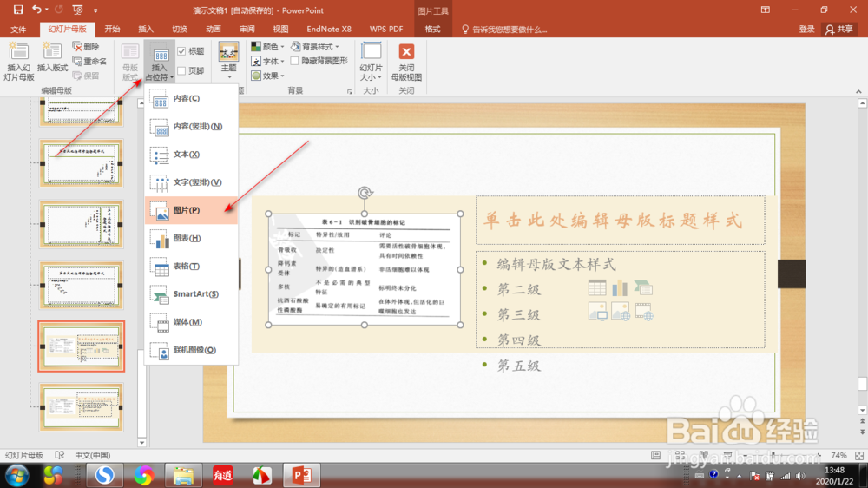868x488 pixels.
Task: Click the inserted table picture on slide
Action: pyautogui.click(x=365, y=270)
